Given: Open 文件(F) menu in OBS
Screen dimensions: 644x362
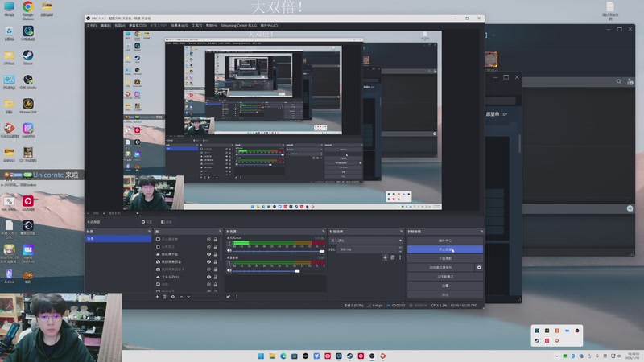Looking at the screenshot, I should tap(91, 26).
